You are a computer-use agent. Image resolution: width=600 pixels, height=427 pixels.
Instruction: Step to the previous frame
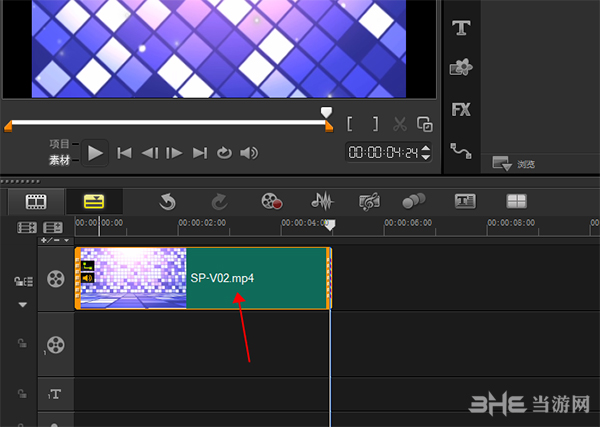[150, 153]
